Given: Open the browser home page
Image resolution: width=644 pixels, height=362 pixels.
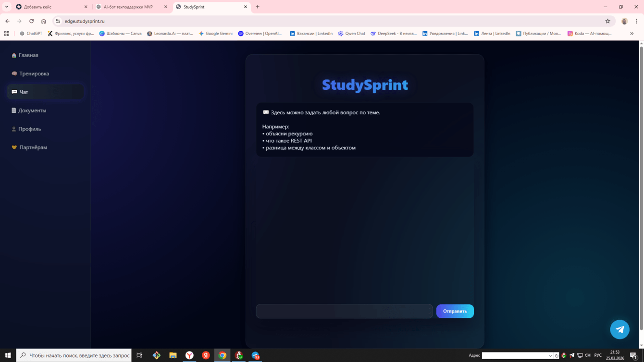Looking at the screenshot, I should click(x=43, y=21).
